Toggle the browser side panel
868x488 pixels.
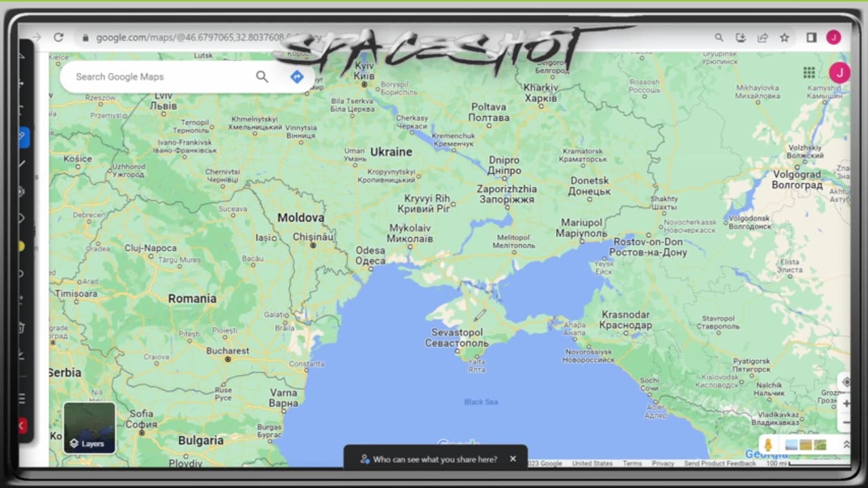[811, 38]
